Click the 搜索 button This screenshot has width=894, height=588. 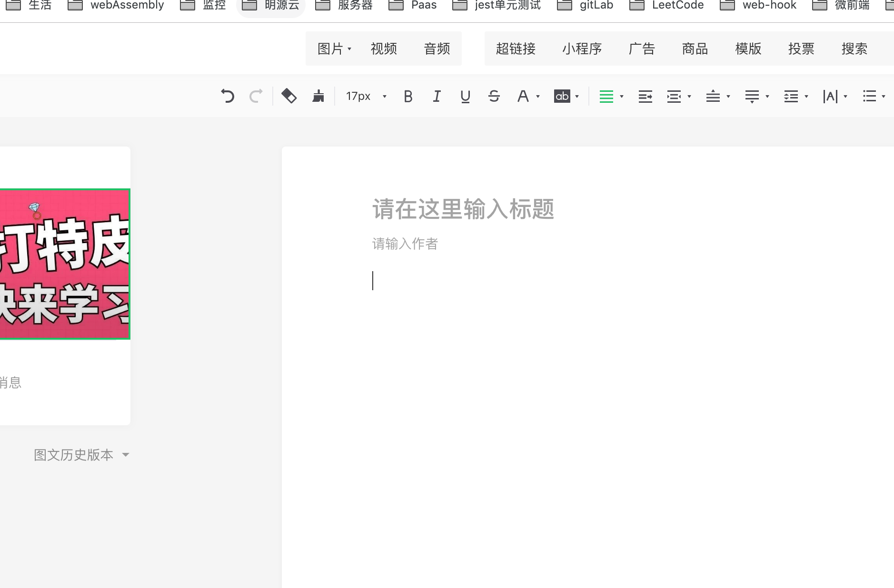tap(854, 49)
